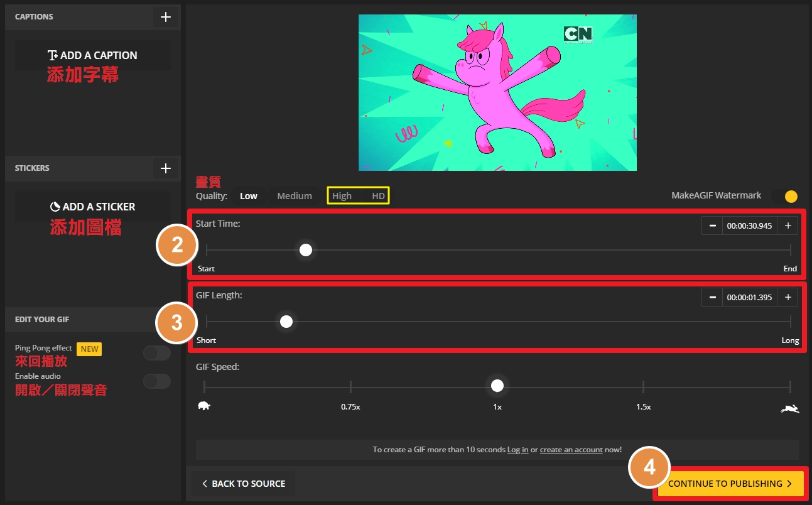Viewport: 812px width, 505px height.
Task: Click ADD A CAPTION button
Action: coord(93,55)
